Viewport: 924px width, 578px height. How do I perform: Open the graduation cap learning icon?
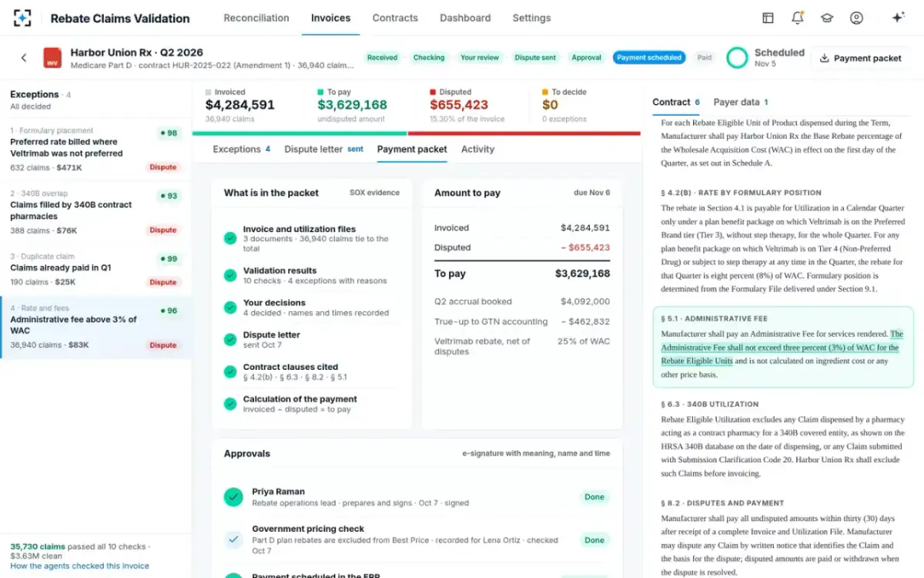tap(826, 18)
